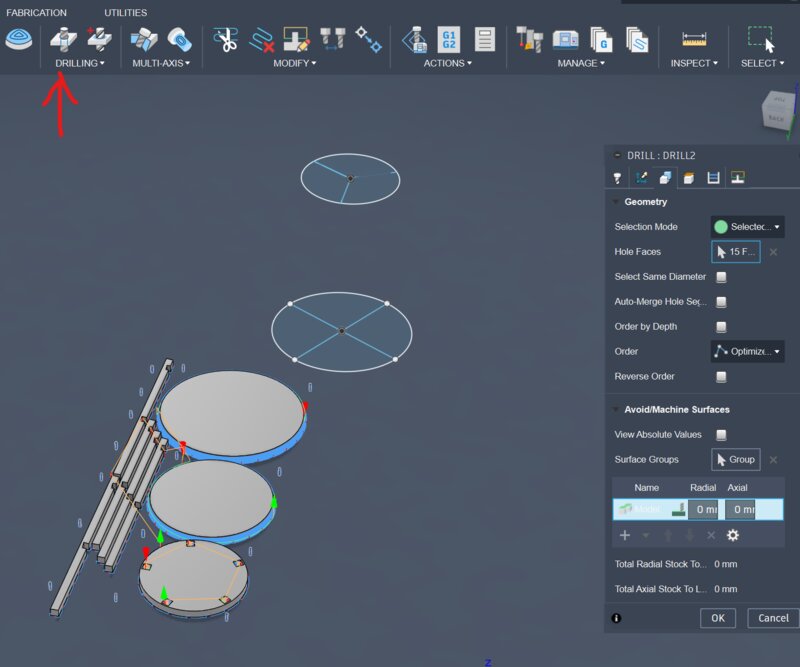The height and width of the screenshot is (667, 800).
Task: Click the linked diamond points icon in Modify
Action: [x=368, y=39]
